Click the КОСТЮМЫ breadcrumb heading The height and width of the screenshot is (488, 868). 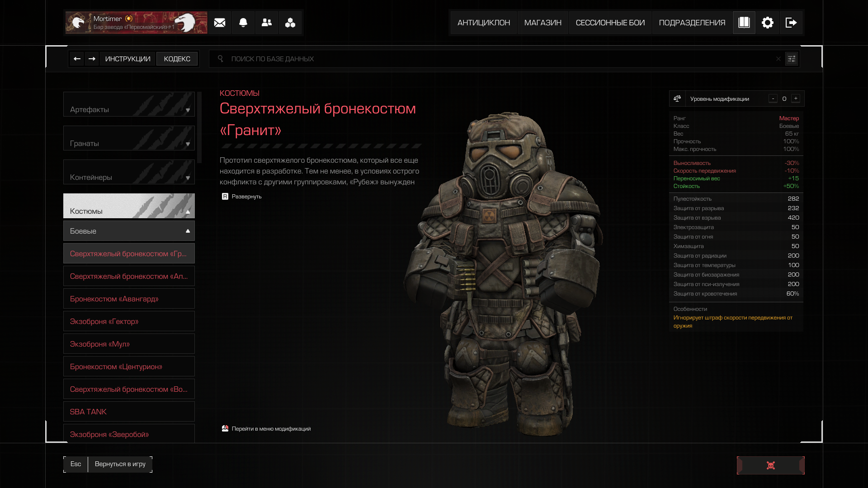click(240, 93)
